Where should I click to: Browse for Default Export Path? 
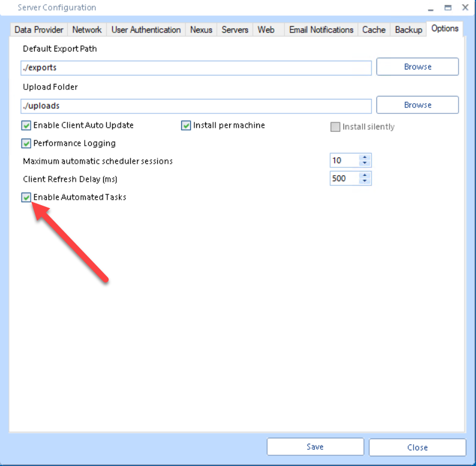[417, 67]
